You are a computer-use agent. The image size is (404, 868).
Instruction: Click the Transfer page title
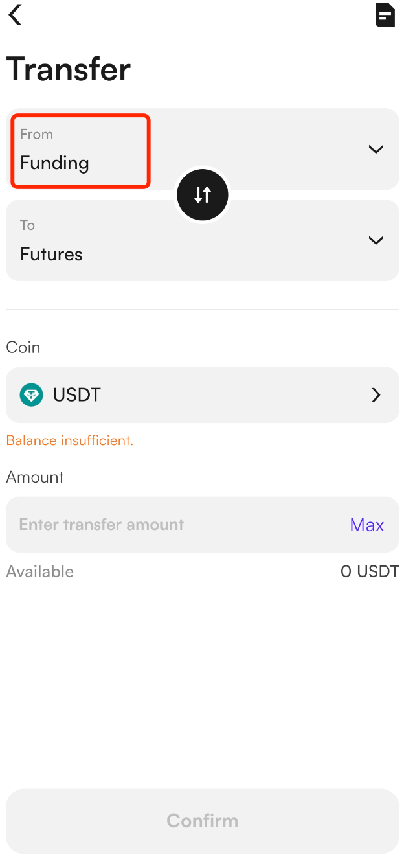tap(68, 69)
